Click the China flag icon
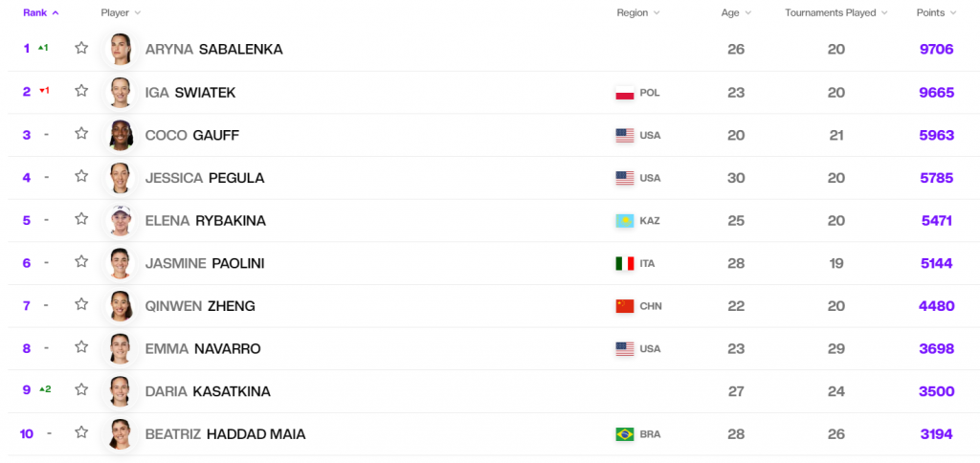 click(x=625, y=306)
